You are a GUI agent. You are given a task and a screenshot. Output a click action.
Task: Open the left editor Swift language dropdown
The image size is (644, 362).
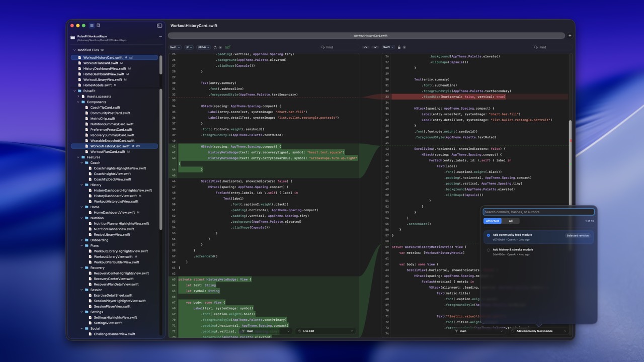pos(175,47)
